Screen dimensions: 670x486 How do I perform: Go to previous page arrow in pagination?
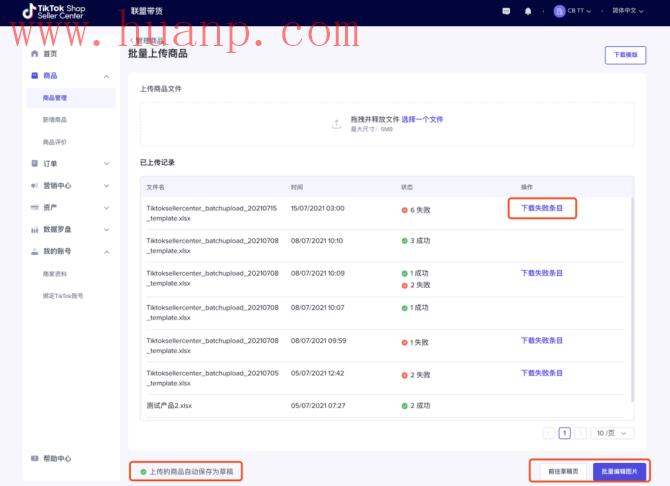click(549, 433)
